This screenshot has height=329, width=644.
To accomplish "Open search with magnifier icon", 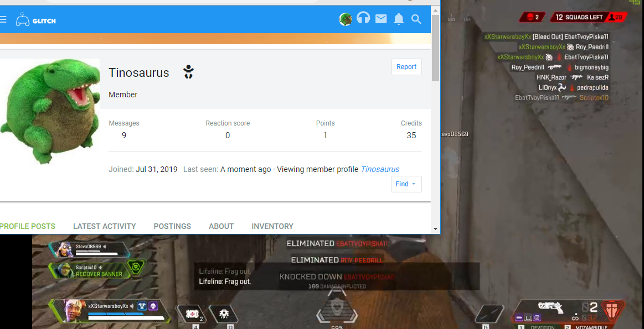I will tap(416, 19).
